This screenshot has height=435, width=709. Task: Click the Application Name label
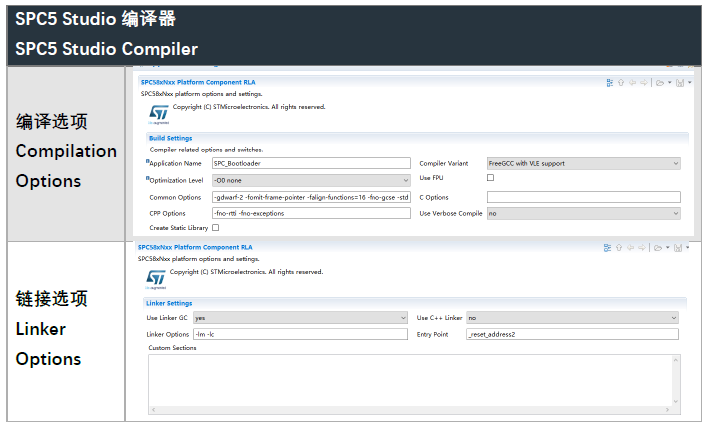coord(175,163)
